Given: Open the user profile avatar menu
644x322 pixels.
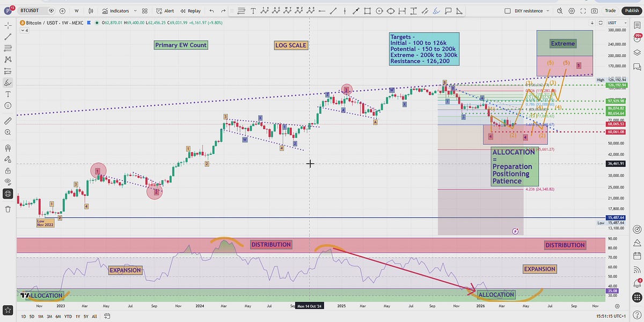Looking at the screenshot, I should (8, 10).
